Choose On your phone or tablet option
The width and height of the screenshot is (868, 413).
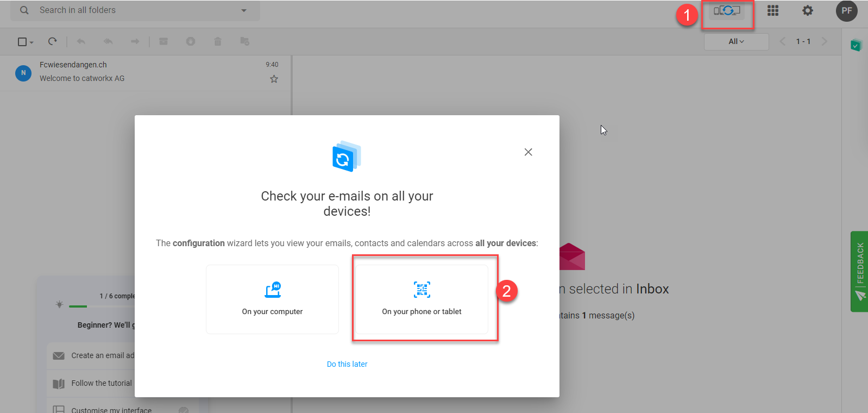[422, 299]
